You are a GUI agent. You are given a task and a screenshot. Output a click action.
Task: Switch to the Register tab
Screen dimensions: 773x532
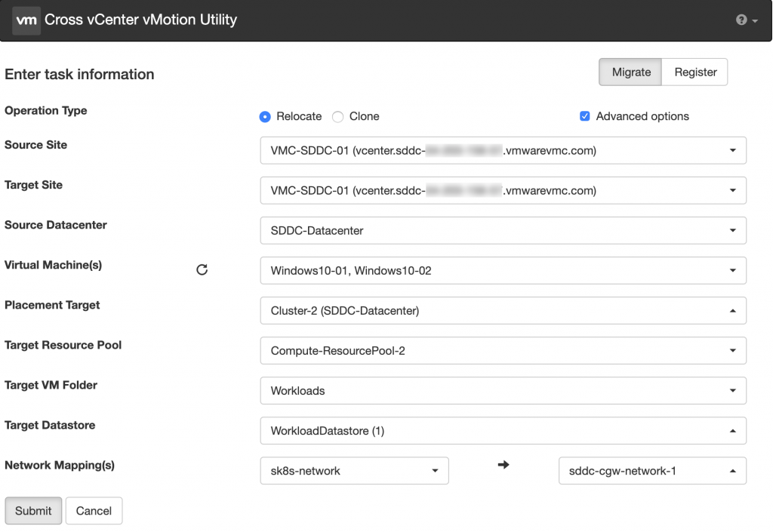coord(695,72)
